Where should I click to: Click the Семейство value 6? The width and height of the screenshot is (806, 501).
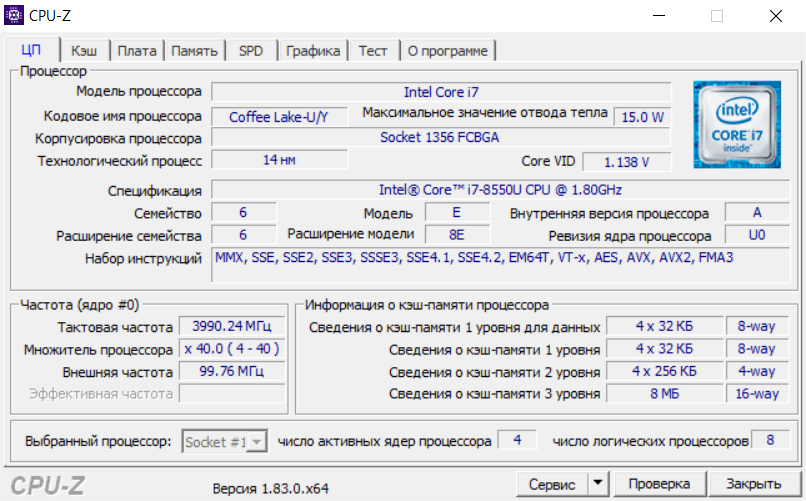[244, 212]
